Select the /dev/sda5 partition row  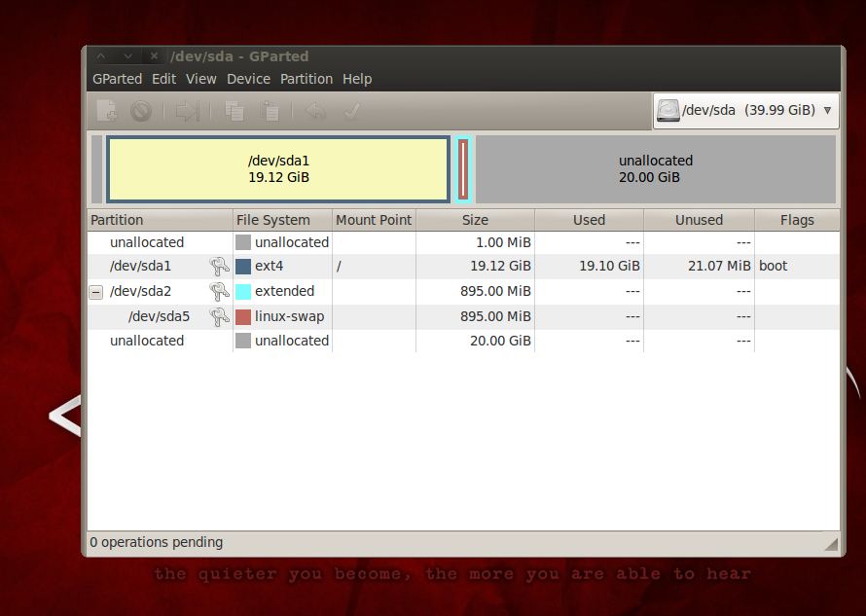pyautogui.click(x=463, y=316)
